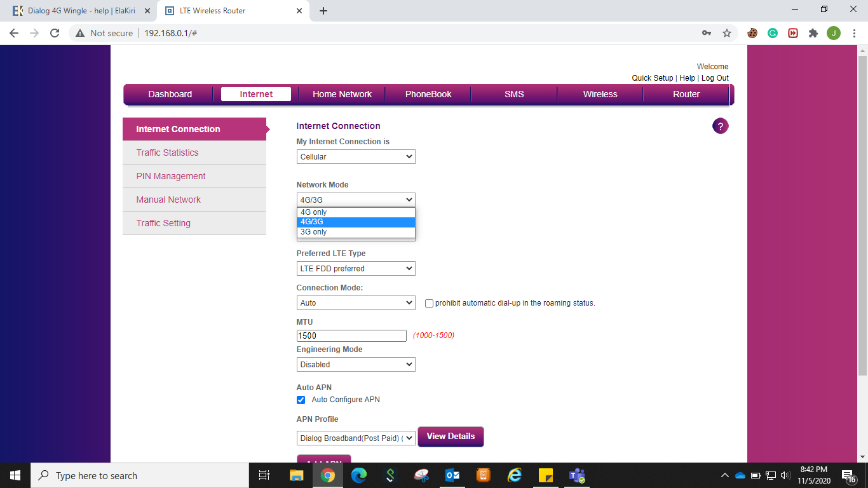Open the Router tab
868x488 pixels.
point(686,94)
